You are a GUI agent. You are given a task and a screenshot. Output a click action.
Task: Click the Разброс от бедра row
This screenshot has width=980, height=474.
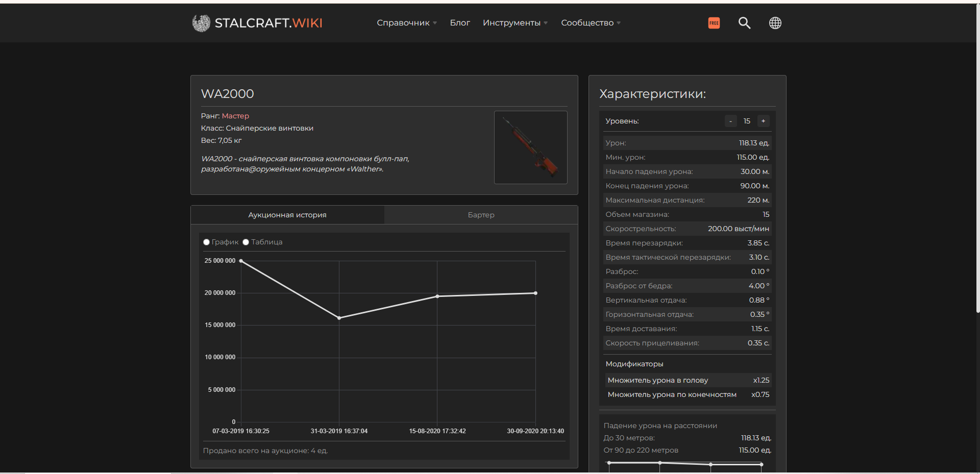click(x=687, y=286)
